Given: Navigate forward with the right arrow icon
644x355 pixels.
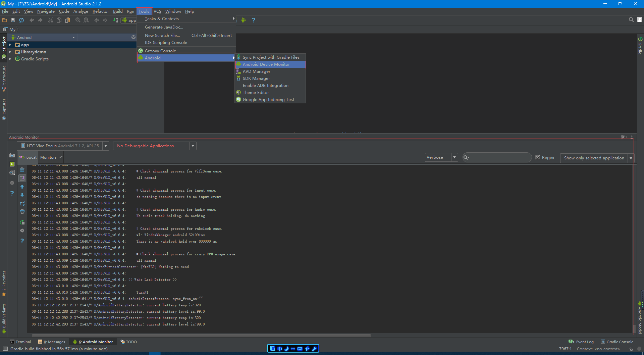Looking at the screenshot, I should 105,20.
